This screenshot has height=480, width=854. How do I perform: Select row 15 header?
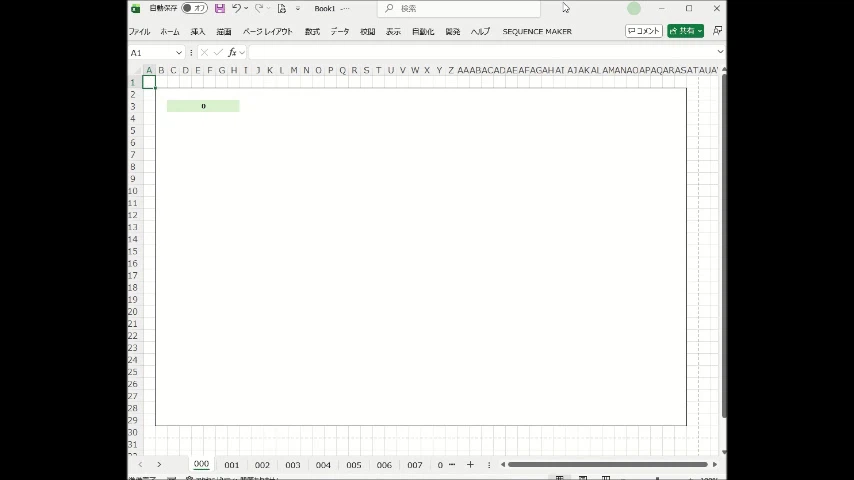[135, 251]
